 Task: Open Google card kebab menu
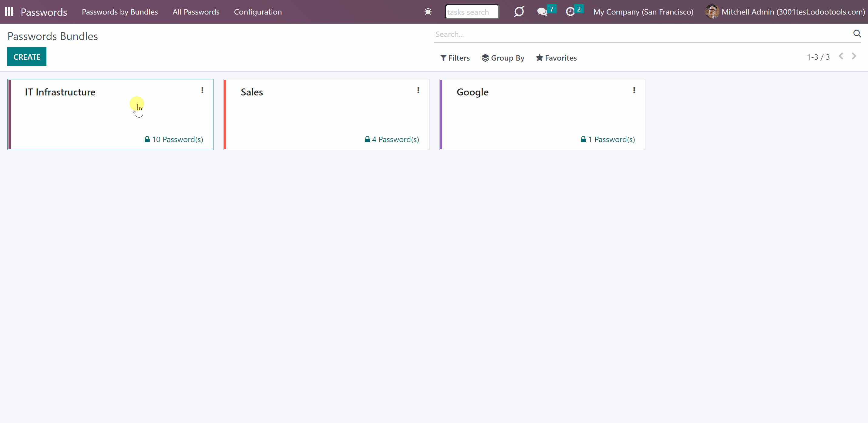coord(634,90)
